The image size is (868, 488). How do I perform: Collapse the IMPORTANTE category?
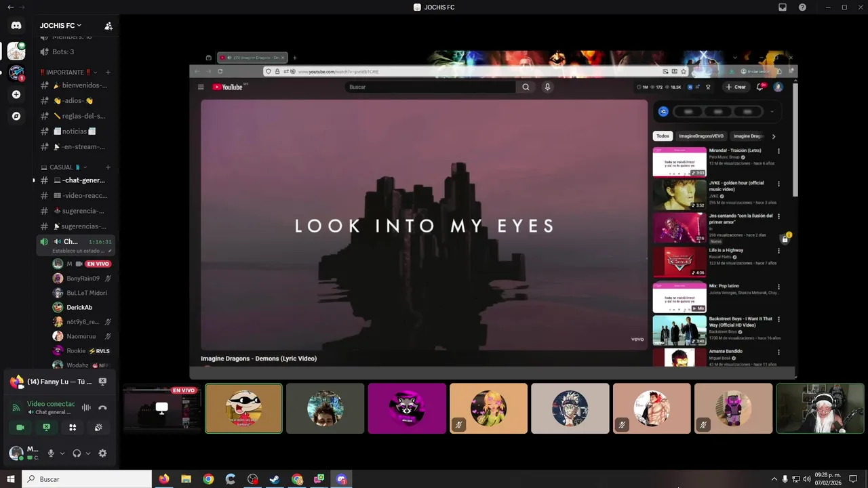(68, 73)
